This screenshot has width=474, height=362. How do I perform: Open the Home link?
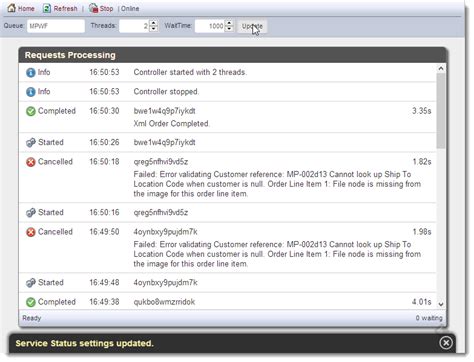[26, 9]
